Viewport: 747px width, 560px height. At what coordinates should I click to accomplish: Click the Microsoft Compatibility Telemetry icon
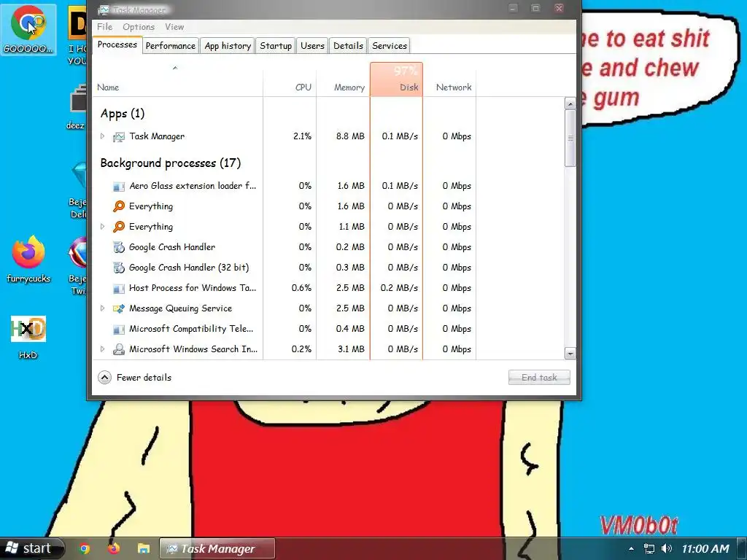click(119, 329)
